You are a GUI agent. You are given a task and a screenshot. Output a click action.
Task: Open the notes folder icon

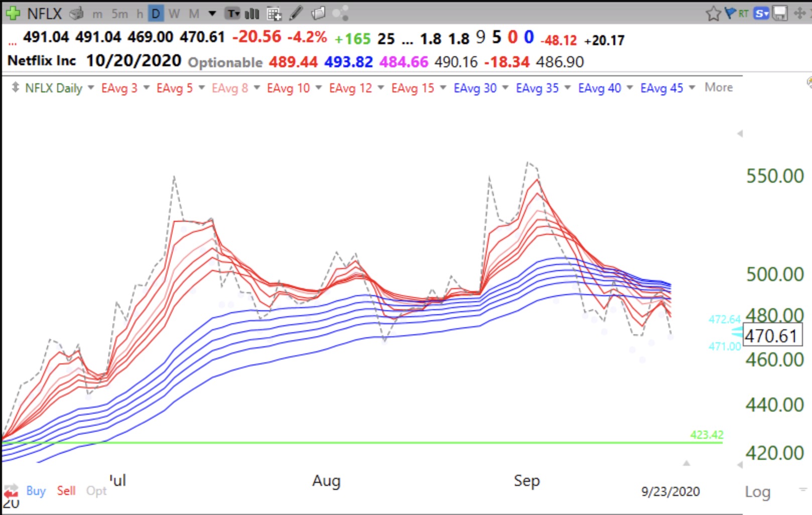coord(318,13)
